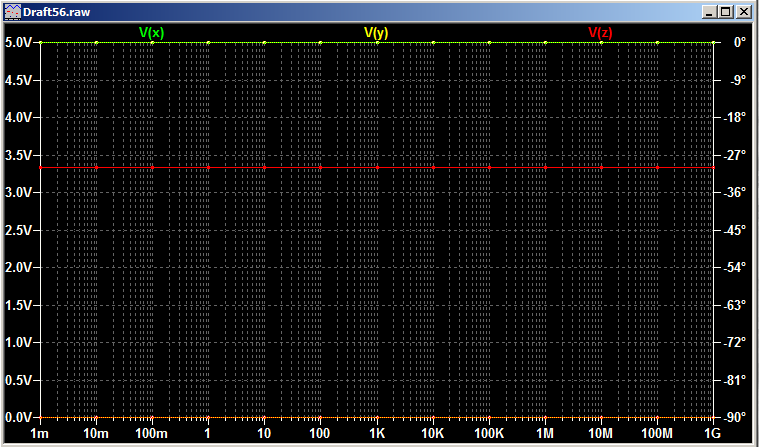Click the 3.0V left axis label
759x447 pixels.
[x=19, y=192]
